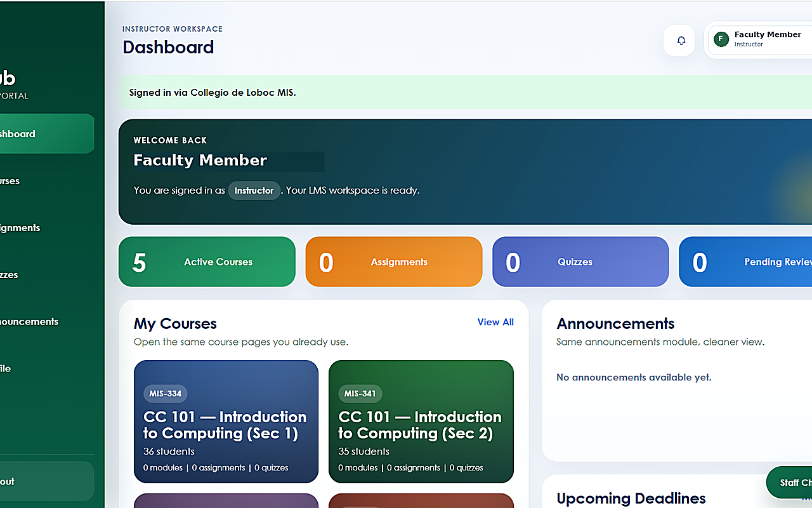812x508 pixels.
Task: Go to Dashboard in the sidebar
Action: tap(47, 134)
